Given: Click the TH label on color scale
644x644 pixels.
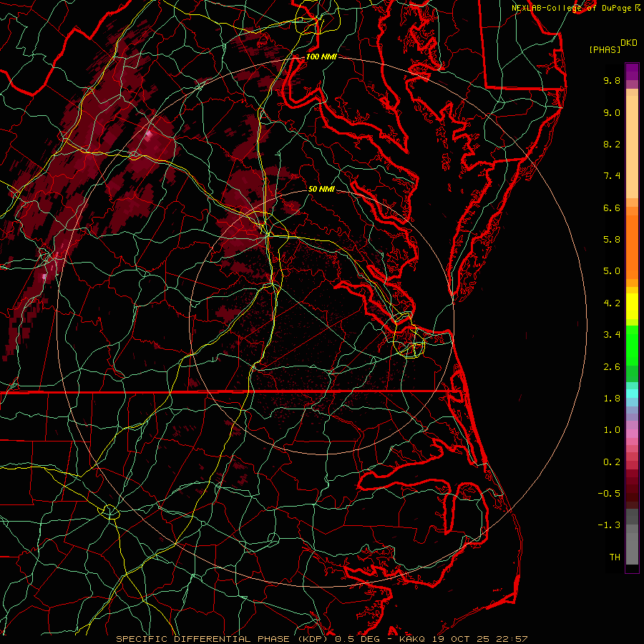Looking at the screenshot, I should 615,557.
